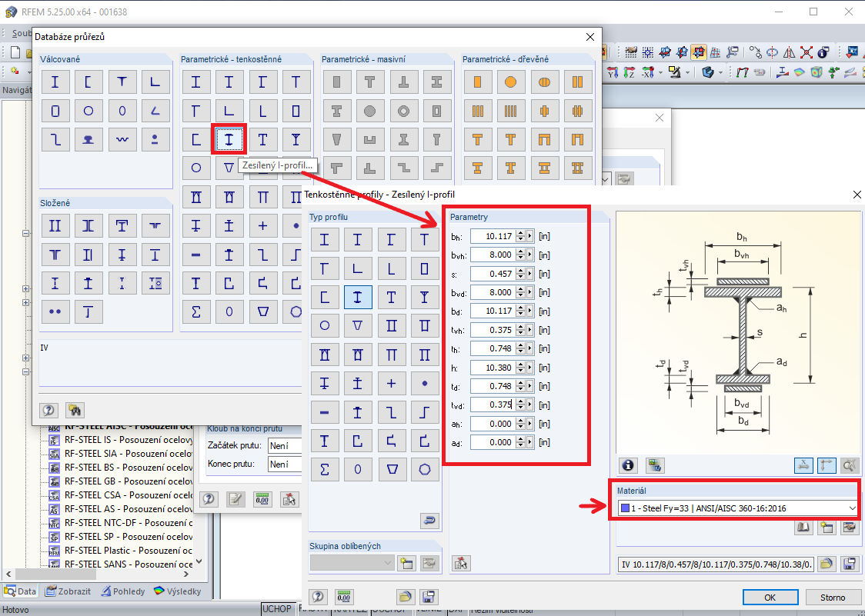Create a new material with the star icon
The height and width of the screenshot is (616, 865).
[x=827, y=528]
